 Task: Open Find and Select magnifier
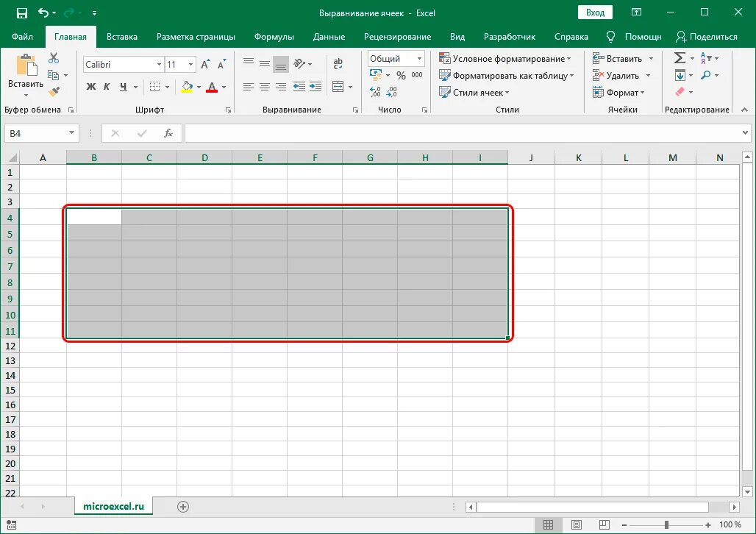click(706, 75)
